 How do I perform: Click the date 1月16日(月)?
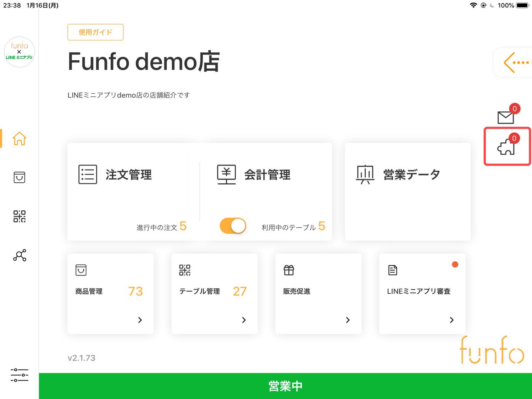pos(43,5)
